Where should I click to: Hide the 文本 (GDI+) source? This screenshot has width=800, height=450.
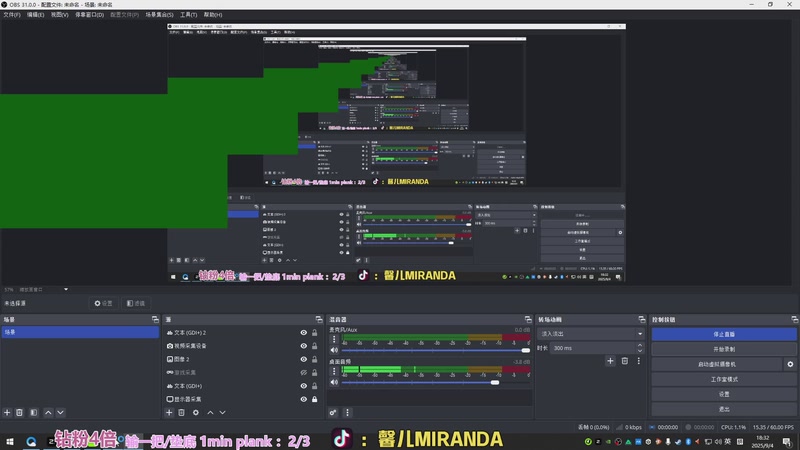pos(304,386)
